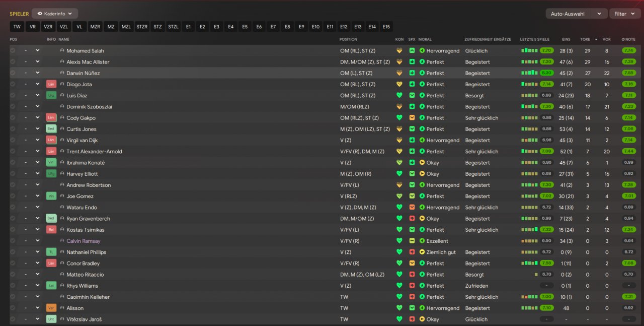Click the Ver badge next to Alisson
Screen dimensions: 644x326
51,308
